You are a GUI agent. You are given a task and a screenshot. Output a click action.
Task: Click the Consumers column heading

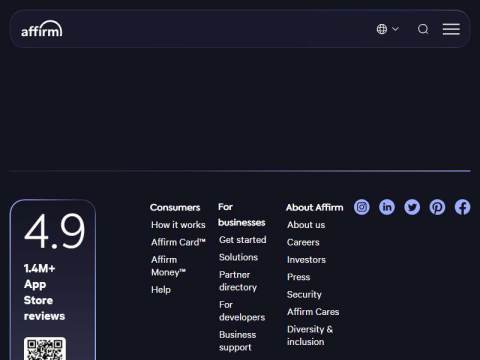[x=175, y=207]
